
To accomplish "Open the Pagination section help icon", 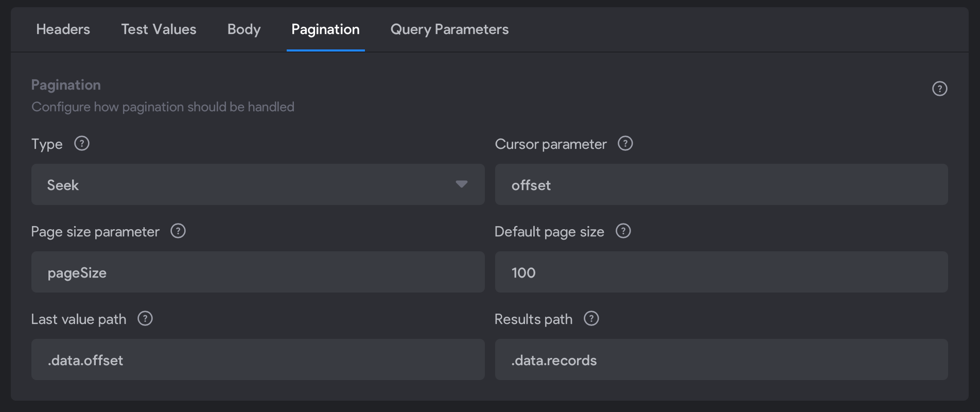I will pos(939,89).
